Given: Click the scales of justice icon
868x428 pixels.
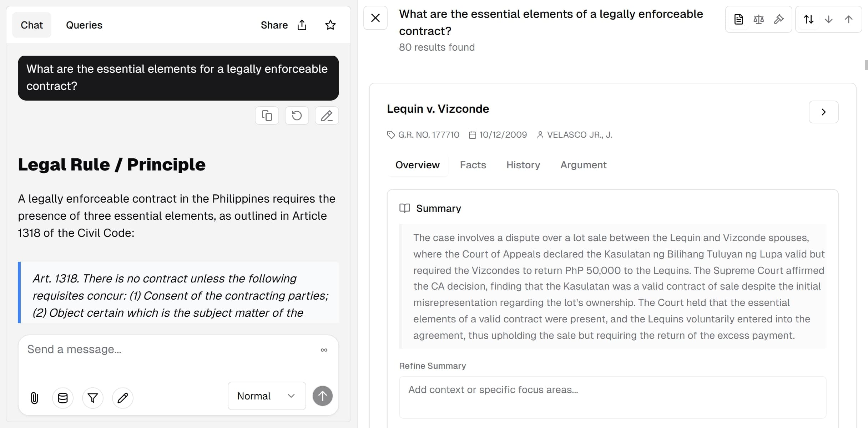Looking at the screenshot, I should (x=758, y=19).
